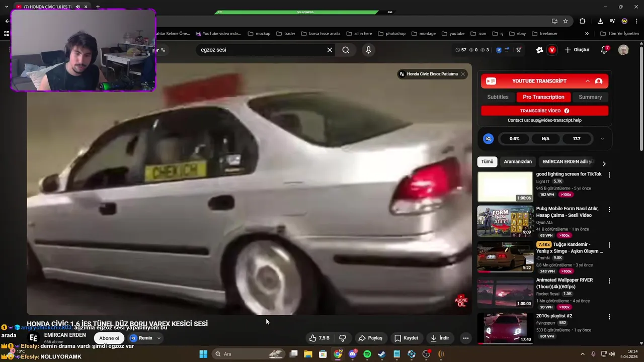Clear the YouTube search box text
The height and width of the screenshot is (362, 644).
pyautogui.click(x=330, y=50)
